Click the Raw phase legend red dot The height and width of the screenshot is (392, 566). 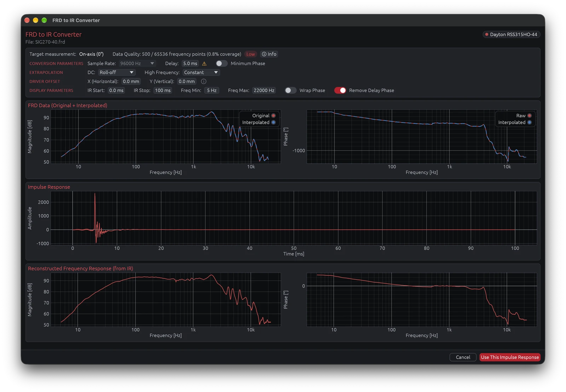pos(529,116)
